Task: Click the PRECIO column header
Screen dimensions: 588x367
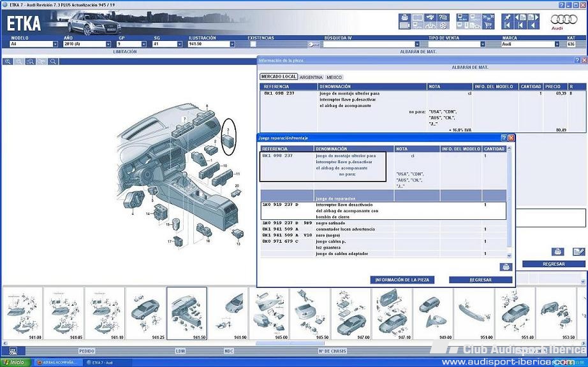Action: tap(555, 87)
